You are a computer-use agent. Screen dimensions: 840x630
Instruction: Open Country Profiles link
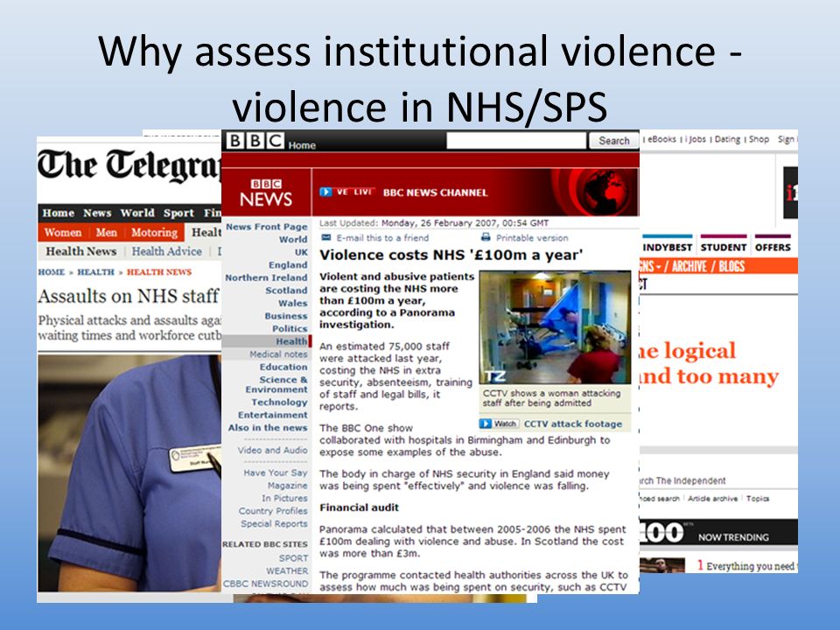[273, 511]
